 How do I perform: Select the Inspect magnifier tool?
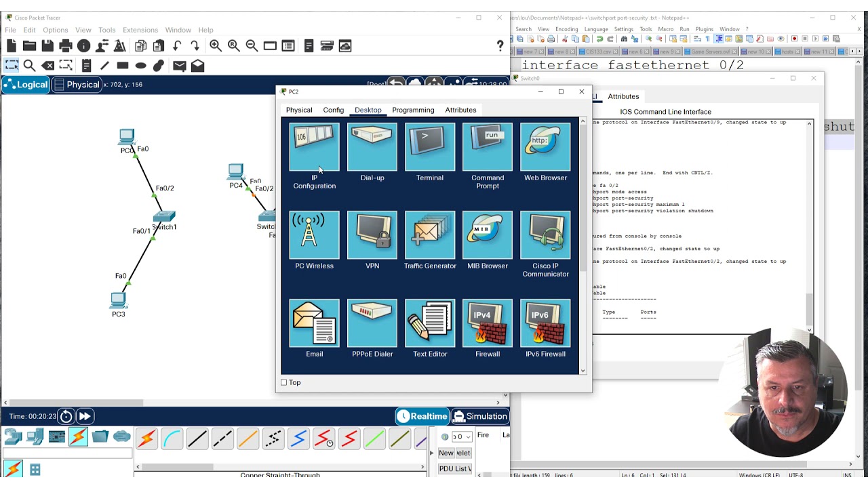tap(29, 66)
